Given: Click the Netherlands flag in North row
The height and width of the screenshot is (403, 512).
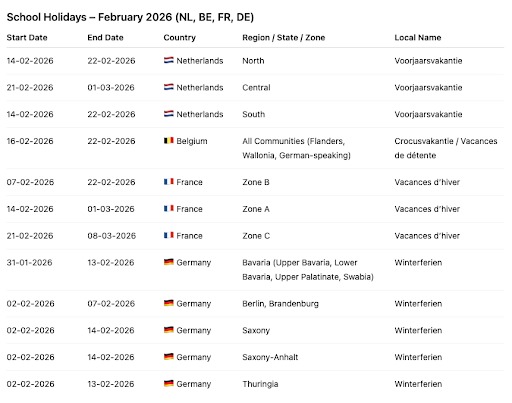Looking at the screenshot, I should [x=169, y=60].
